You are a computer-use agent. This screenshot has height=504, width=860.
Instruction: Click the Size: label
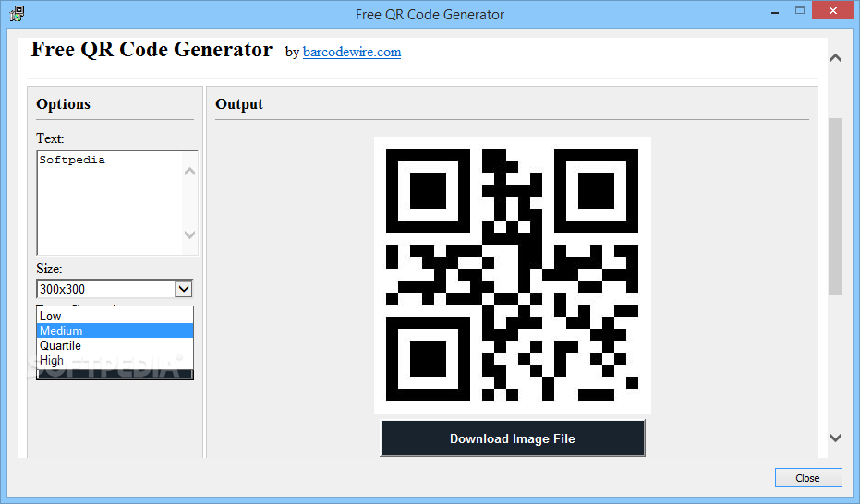point(49,269)
